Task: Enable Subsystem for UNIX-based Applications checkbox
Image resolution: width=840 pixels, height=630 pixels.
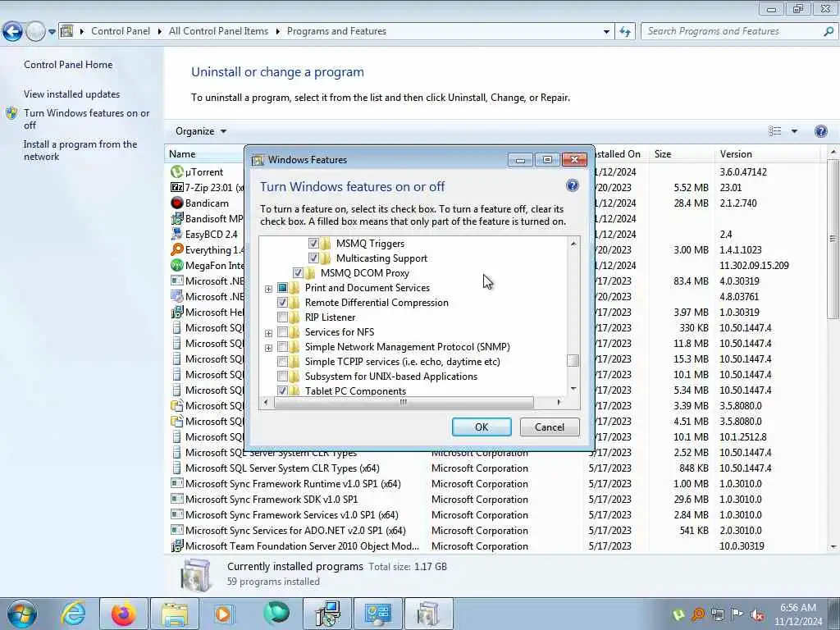Action: click(282, 376)
